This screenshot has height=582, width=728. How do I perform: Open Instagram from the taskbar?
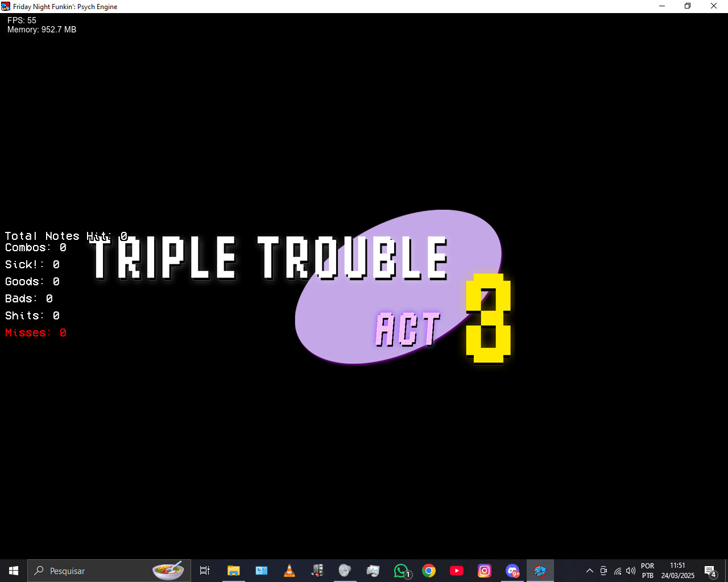[x=485, y=571]
